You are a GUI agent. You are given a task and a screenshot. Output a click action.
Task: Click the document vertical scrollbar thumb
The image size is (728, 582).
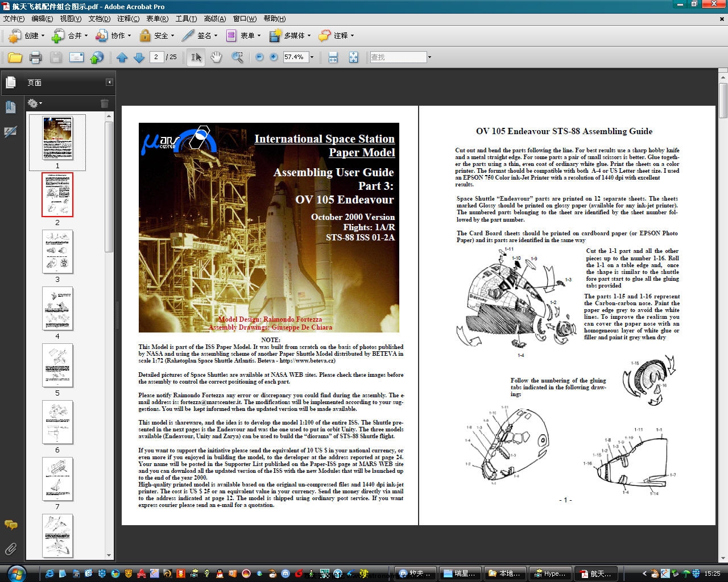[723, 101]
